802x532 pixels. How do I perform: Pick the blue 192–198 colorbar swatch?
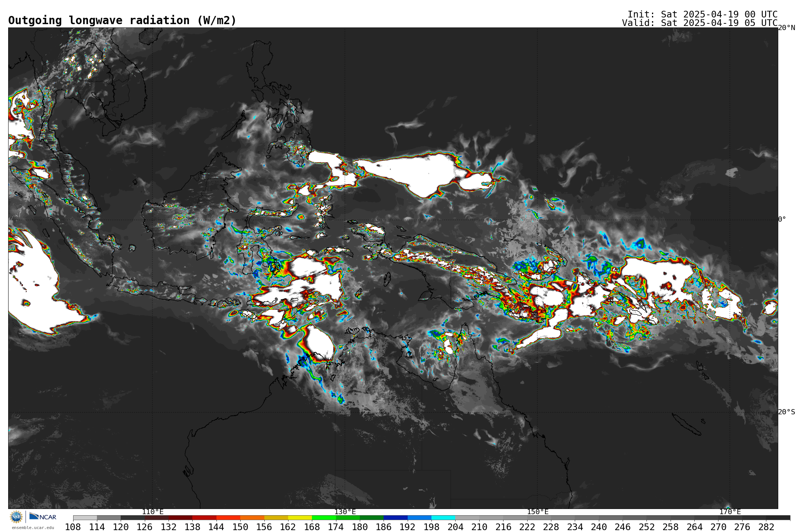click(x=420, y=518)
